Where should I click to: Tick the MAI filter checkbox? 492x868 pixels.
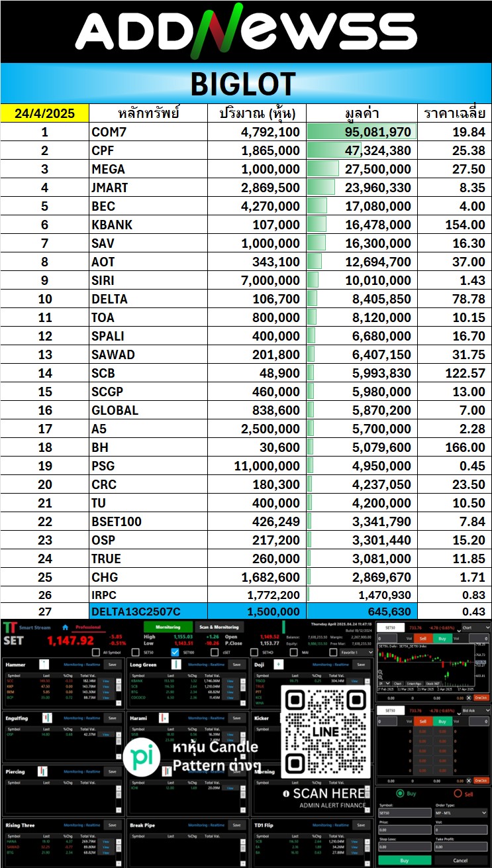point(294,652)
